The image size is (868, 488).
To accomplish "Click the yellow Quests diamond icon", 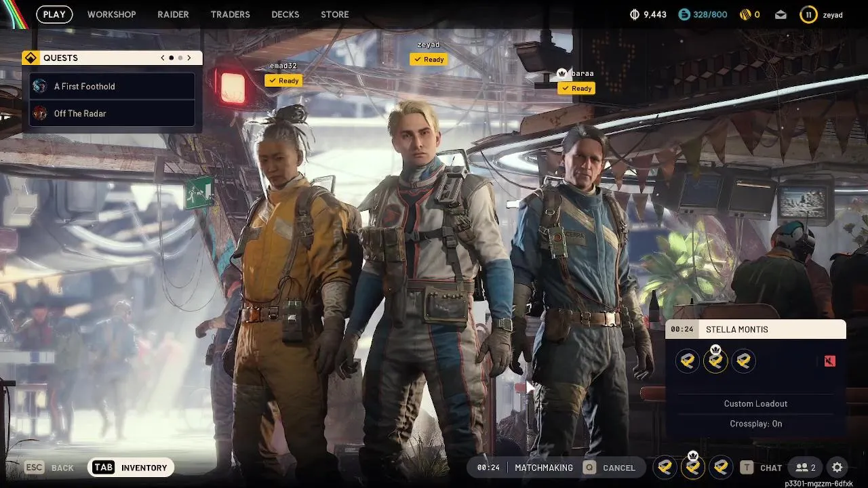I will tap(30, 58).
